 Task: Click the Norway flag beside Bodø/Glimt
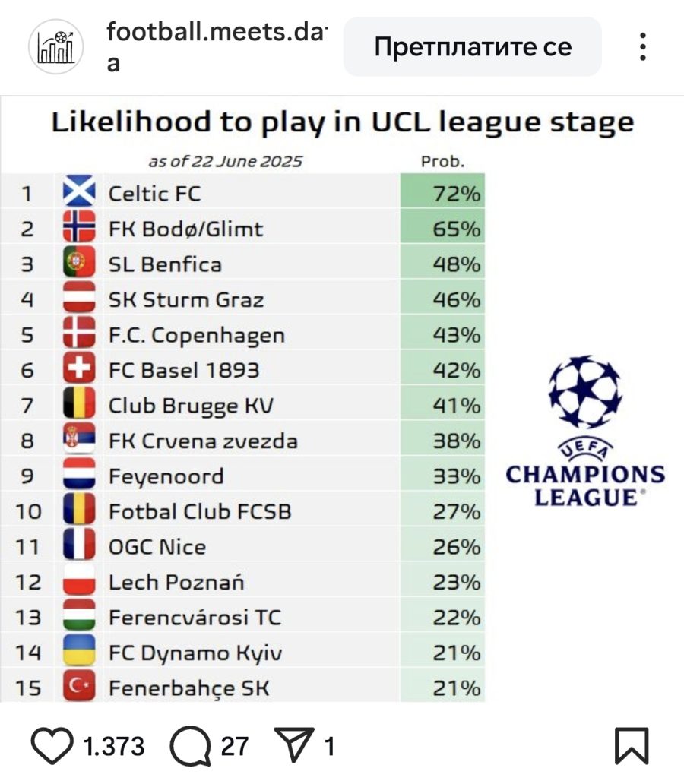click(79, 226)
